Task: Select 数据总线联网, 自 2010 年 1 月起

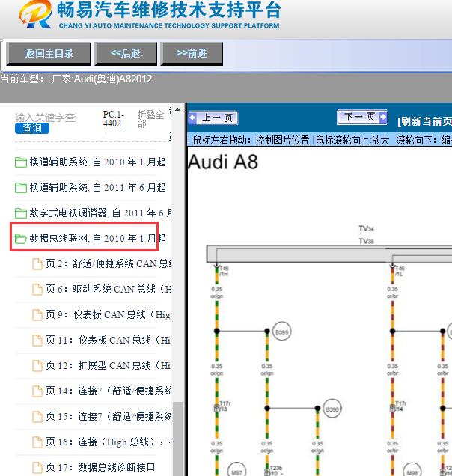Action: [97, 238]
